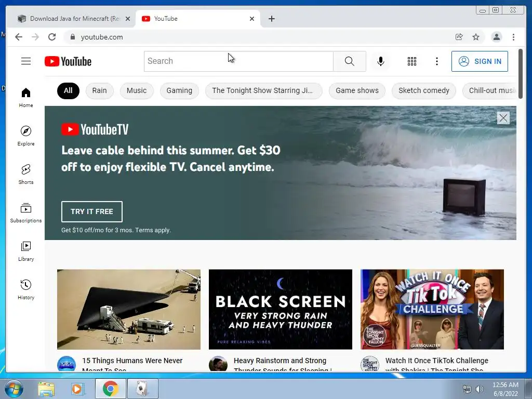Open The Tonight Show channel avatar
The image size is (532, 399).
370,363
